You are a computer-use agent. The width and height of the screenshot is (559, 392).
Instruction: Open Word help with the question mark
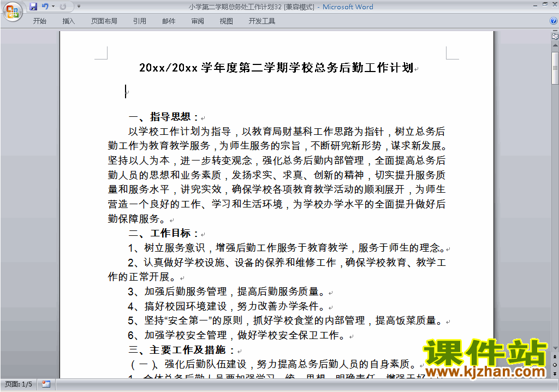click(554, 21)
